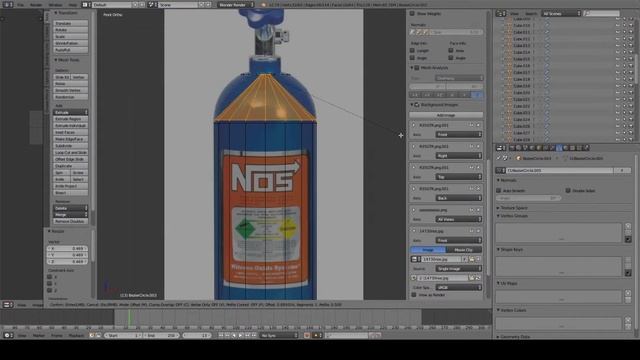The width and height of the screenshot is (640, 360).
Task: Toggle the X constraint axis checkbox
Action: click(x=49, y=277)
